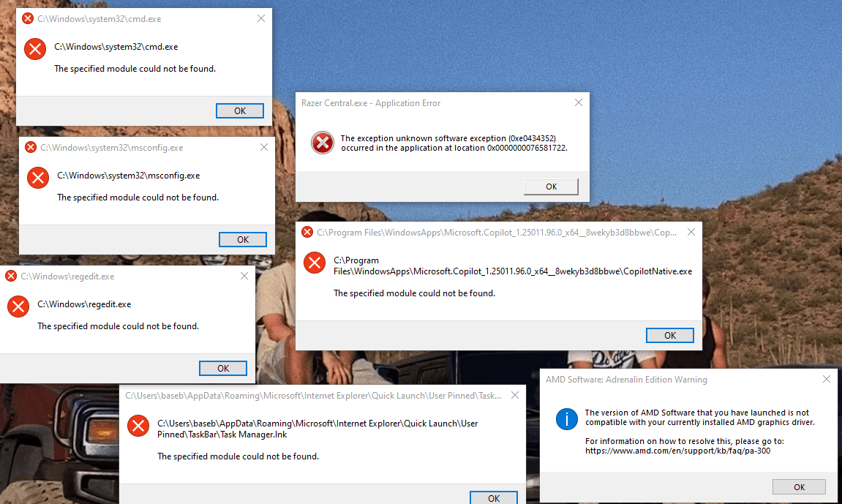Click the red error icon beside CopilotNative.exe path

(x=315, y=263)
